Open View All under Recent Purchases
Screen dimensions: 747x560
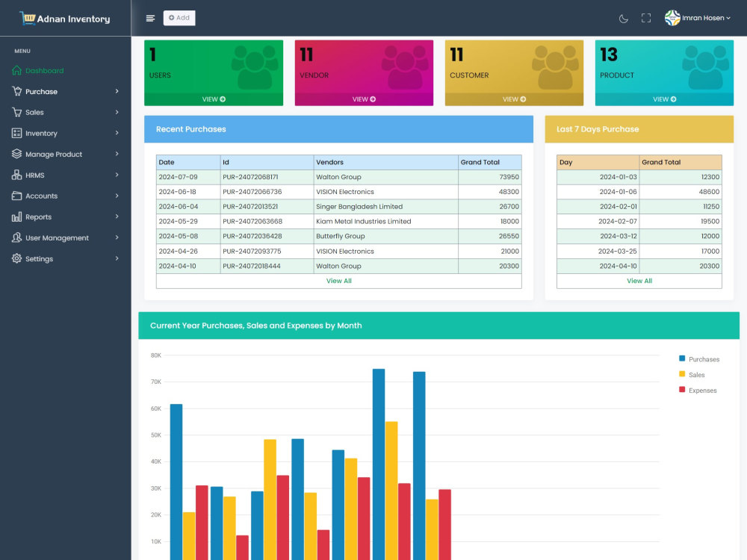tap(338, 281)
